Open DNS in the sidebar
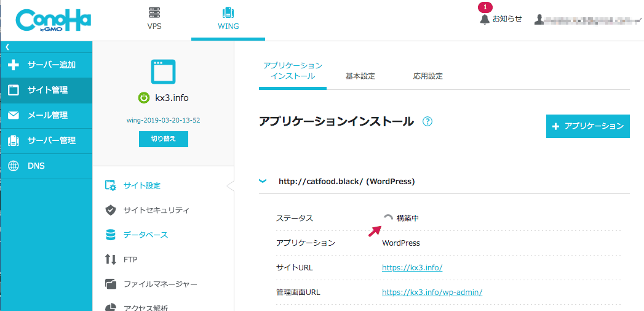Screen dimensions: 644x311 point(46,166)
